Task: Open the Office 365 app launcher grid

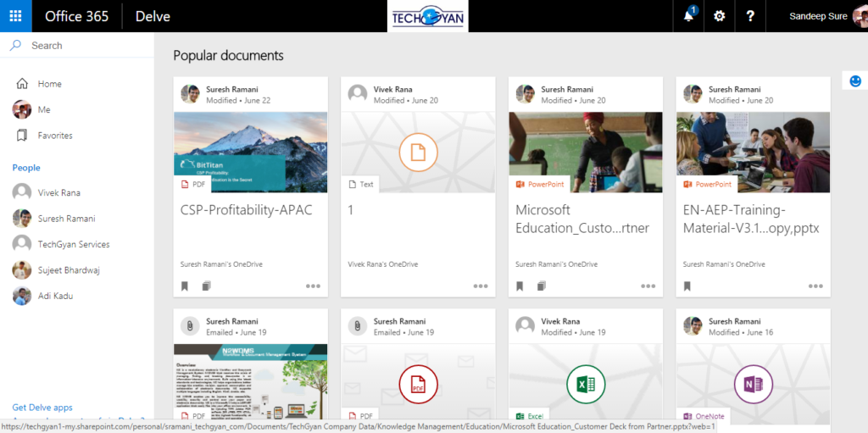Action: tap(15, 16)
